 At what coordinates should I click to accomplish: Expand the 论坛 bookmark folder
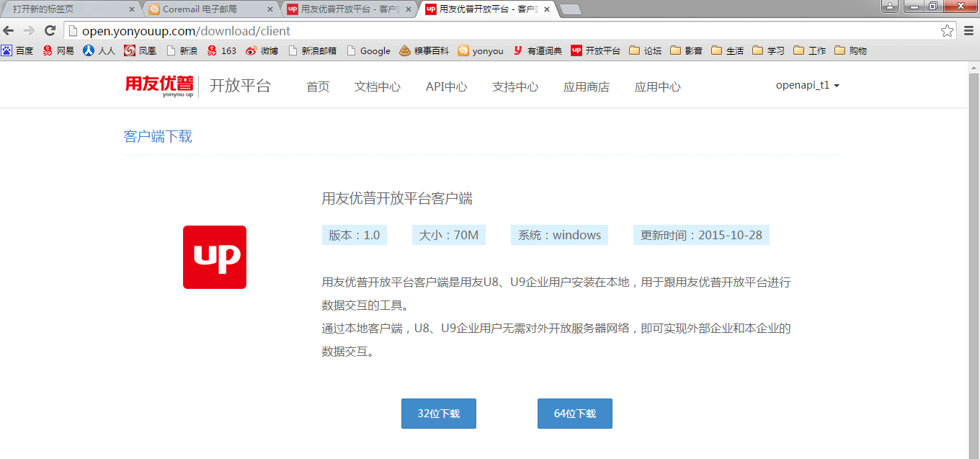(645, 50)
